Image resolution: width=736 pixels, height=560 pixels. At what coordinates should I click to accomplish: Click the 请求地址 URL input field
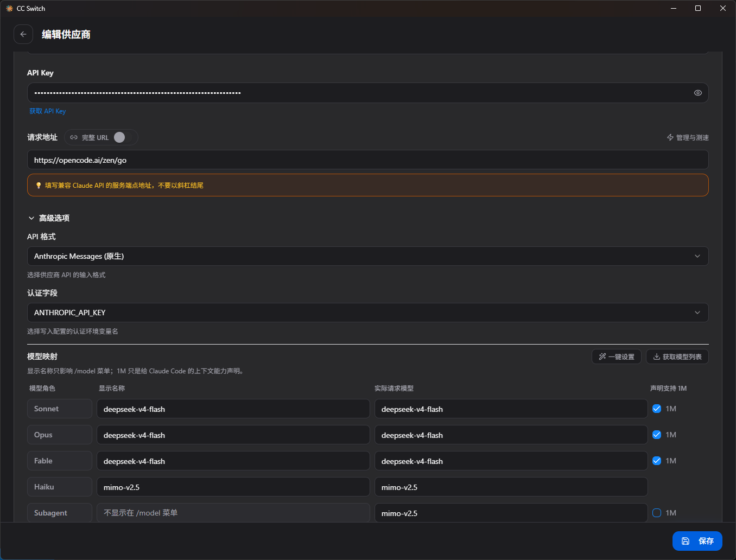click(x=367, y=160)
